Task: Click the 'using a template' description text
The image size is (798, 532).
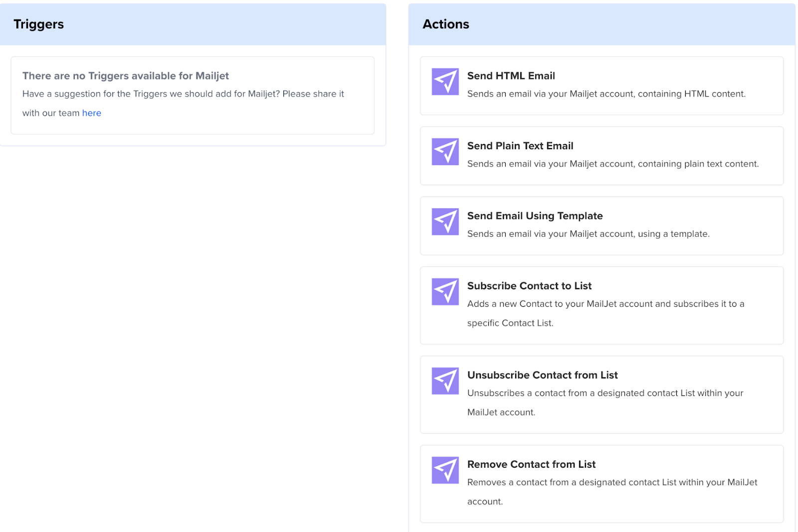Action: (588, 234)
